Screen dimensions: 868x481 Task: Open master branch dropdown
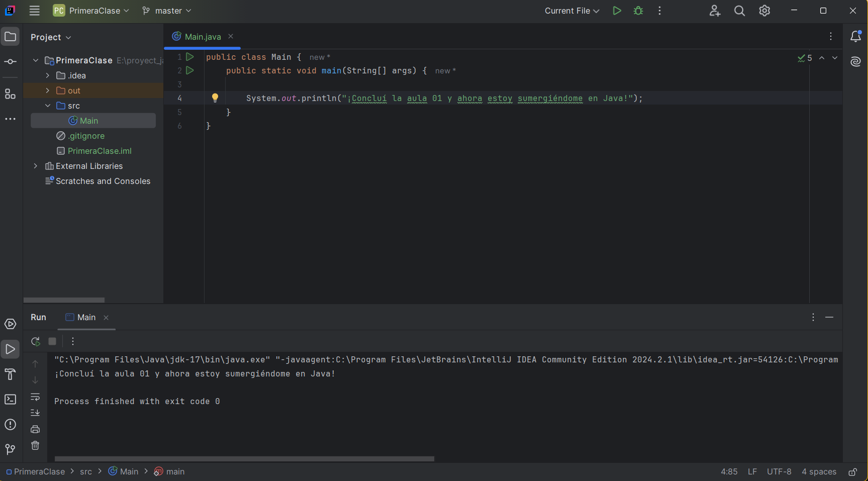(166, 11)
